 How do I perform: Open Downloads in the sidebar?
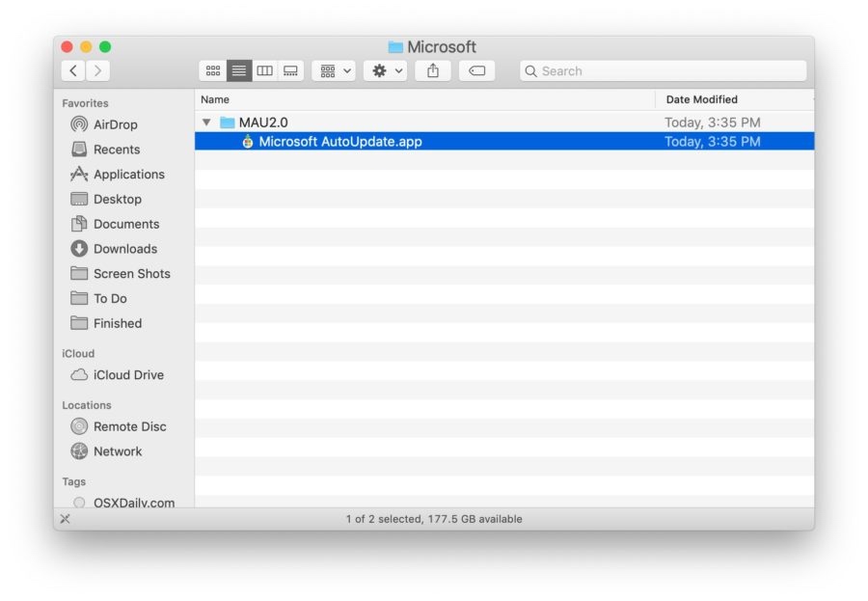[x=114, y=249]
